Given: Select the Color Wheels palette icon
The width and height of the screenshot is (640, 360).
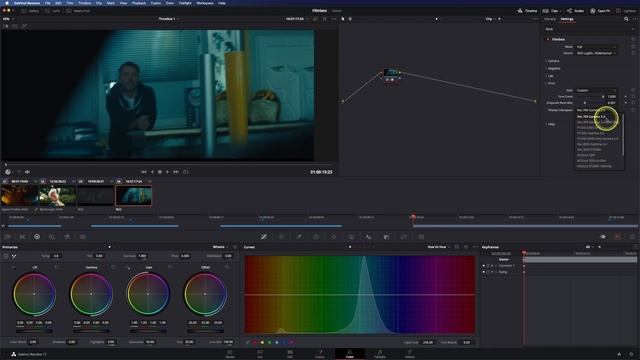Looking at the screenshot, I should click(x=37, y=237).
